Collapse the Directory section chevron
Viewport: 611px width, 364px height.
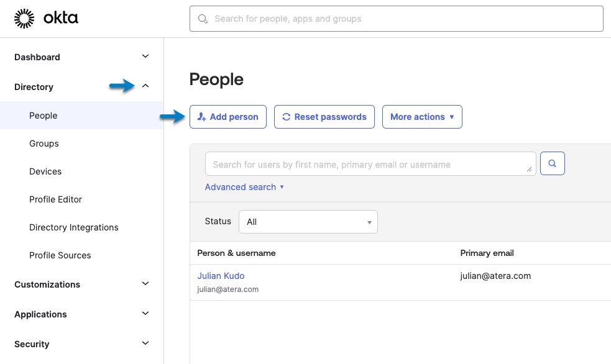click(x=145, y=86)
